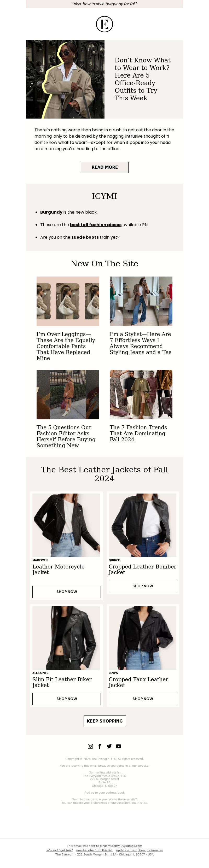Follow the suede boots link
The width and height of the screenshot is (209, 868).
85,237
